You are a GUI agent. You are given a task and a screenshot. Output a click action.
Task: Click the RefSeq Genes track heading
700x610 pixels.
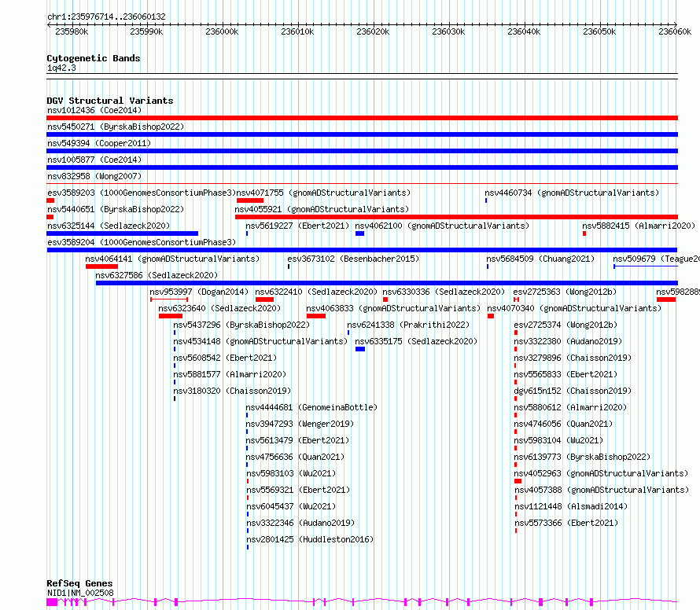pos(79,583)
